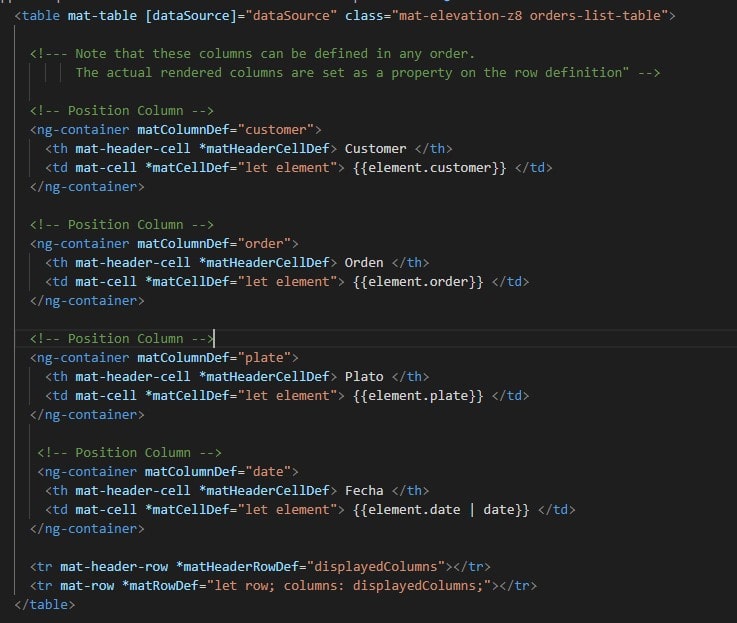
Task: Click the "Orden" header cell text
Action: [x=364, y=262]
